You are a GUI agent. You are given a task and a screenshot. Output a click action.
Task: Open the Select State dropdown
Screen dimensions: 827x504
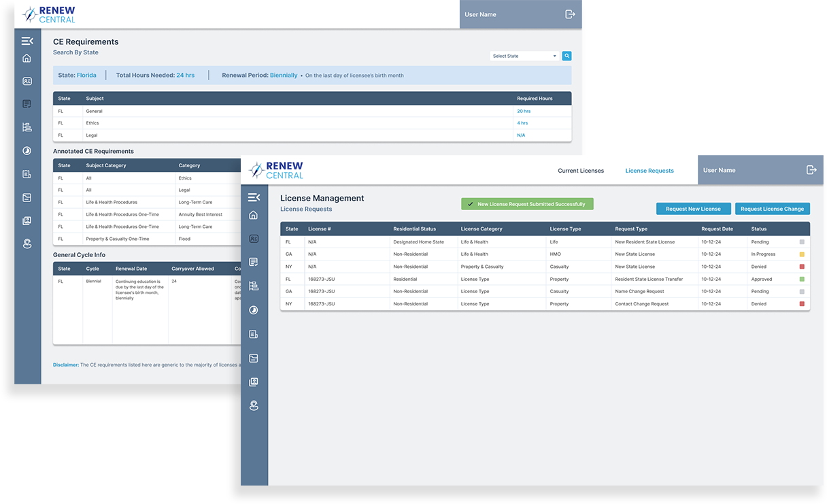(x=524, y=56)
